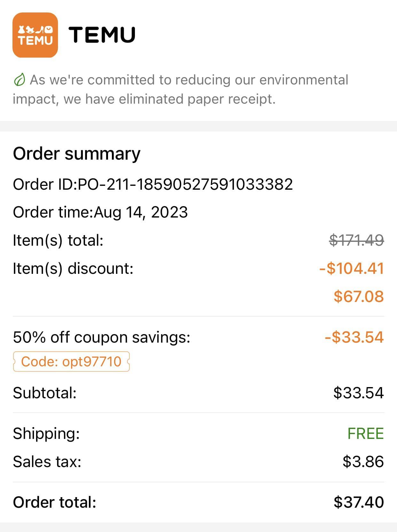The width and height of the screenshot is (397, 532).
Task: Select the eliminated paper receipt notice
Action: (x=181, y=89)
